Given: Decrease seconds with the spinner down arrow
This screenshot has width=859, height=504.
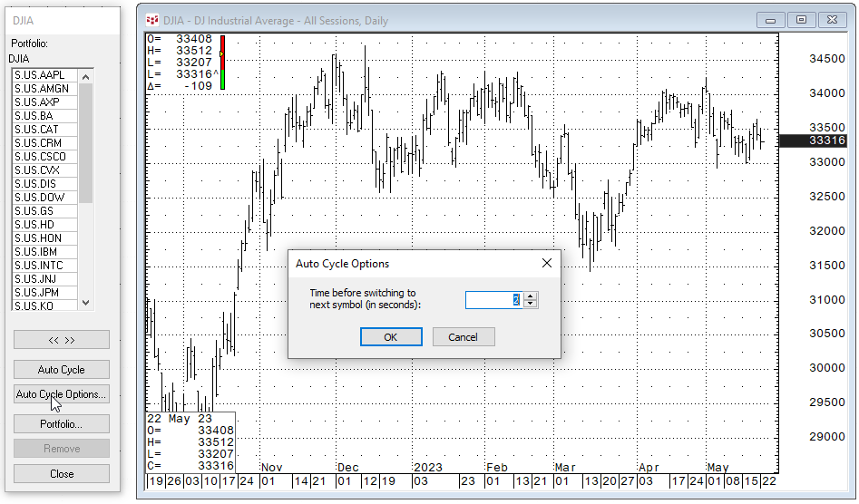Looking at the screenshot, I should [x=531, y=305].
